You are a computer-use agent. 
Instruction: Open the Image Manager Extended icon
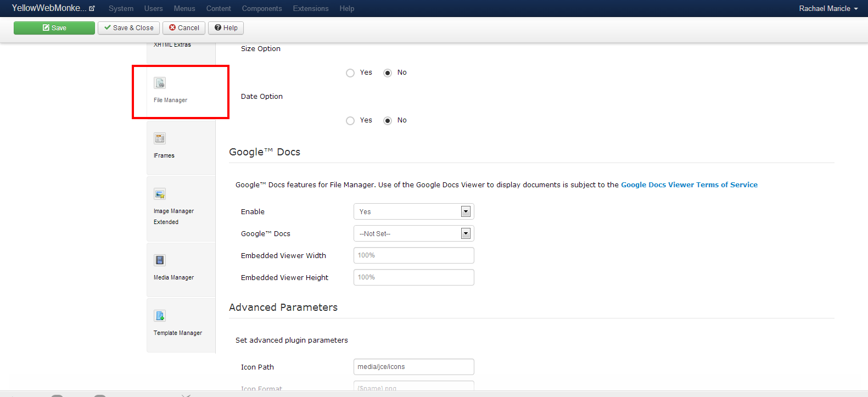click(160, 194)
